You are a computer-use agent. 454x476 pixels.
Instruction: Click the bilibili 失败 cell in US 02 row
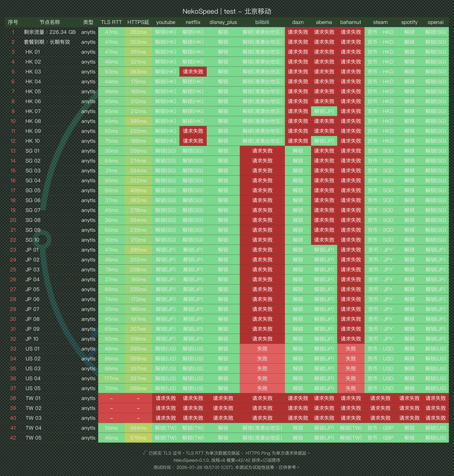pyautogui.click(x=262, y=359)
